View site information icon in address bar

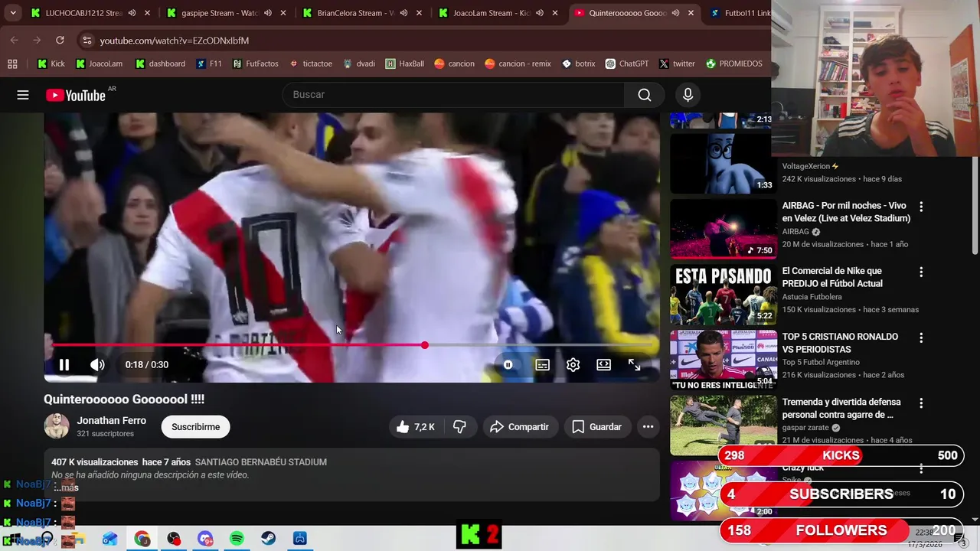click(87, 40)
